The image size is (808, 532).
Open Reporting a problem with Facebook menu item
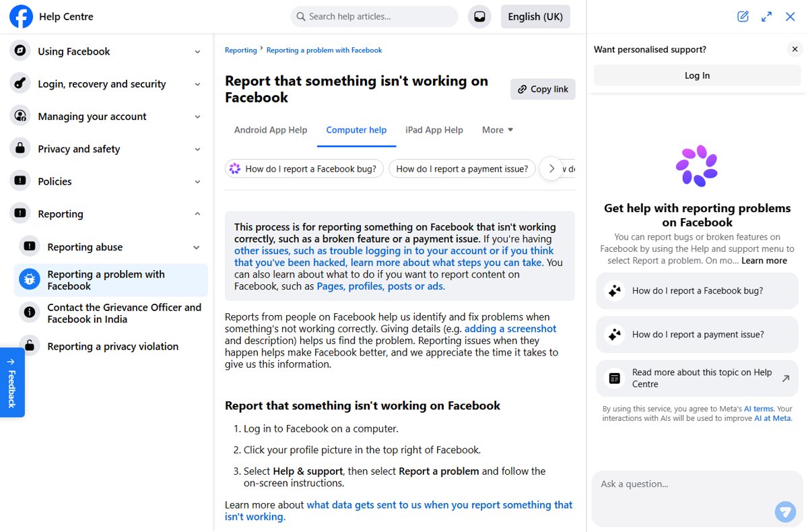(x=111, y=280)
